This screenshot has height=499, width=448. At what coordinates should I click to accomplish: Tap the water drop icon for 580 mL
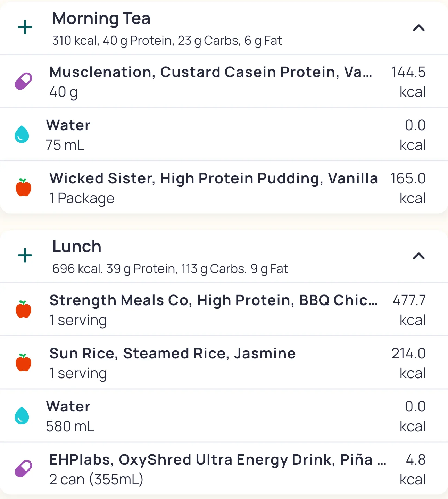[22, 416]
